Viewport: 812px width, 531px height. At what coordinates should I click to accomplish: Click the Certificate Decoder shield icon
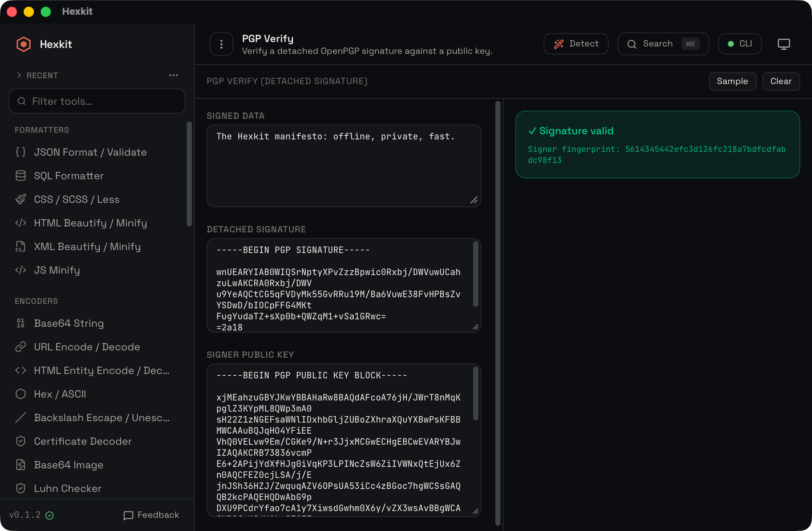point(21,441)
